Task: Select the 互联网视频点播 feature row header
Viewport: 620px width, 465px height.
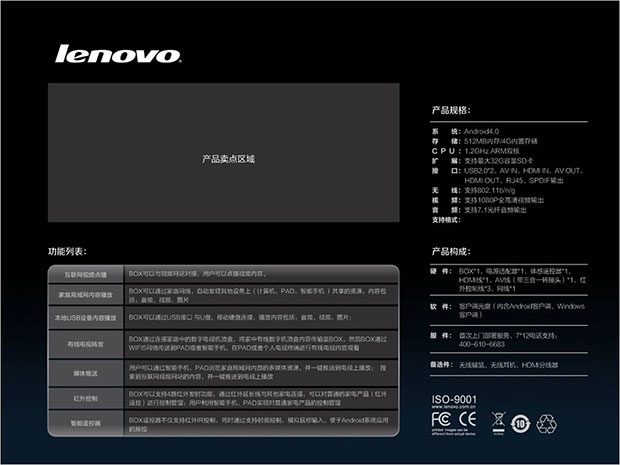Action: (x=87, y=273)
